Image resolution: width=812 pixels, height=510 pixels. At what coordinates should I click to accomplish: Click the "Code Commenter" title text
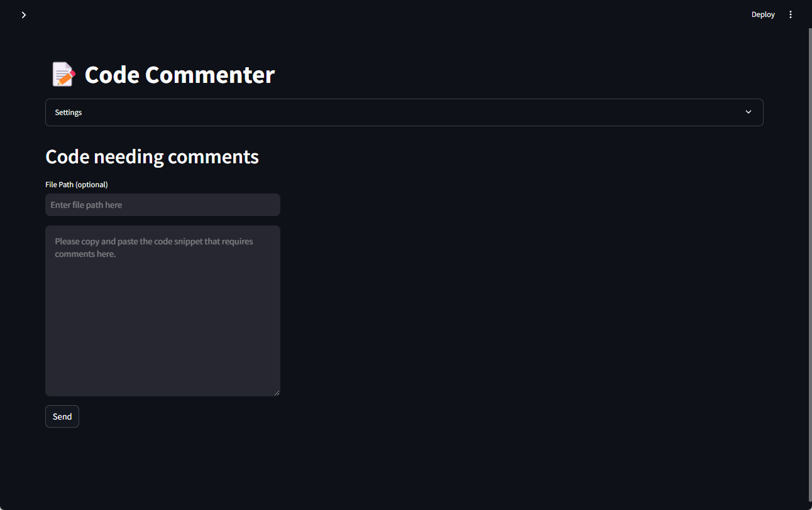[180, 75]
